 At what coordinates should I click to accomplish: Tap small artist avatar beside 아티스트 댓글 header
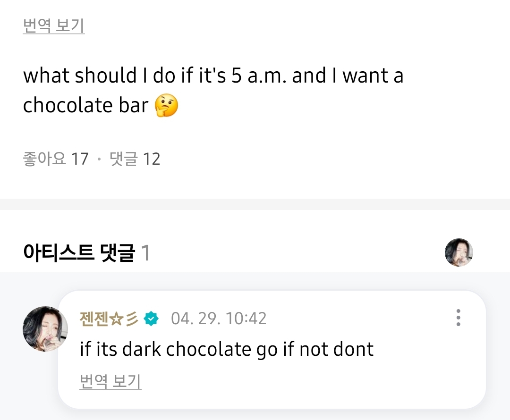(x=459, y=252)
